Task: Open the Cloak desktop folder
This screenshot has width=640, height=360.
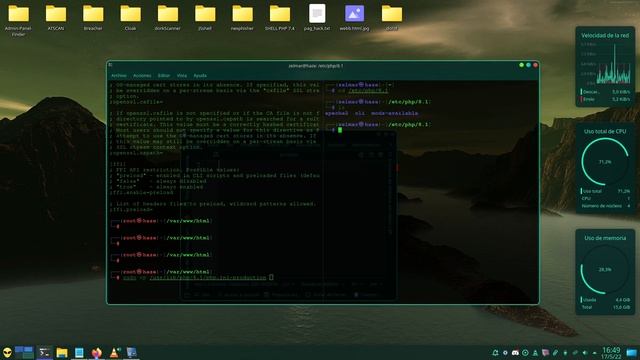Action: coord(130,18)
